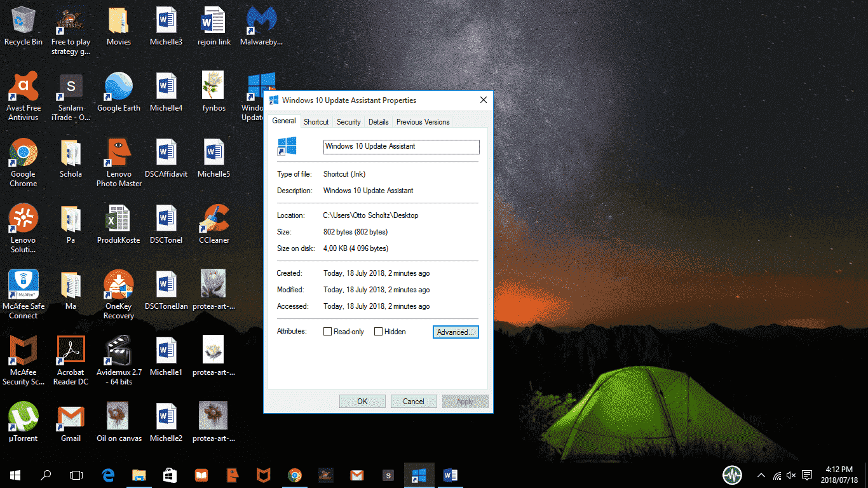868x488 pixels.
Task: Tick the Hidden attribute checkbox
Action: (x=379, y=332)
